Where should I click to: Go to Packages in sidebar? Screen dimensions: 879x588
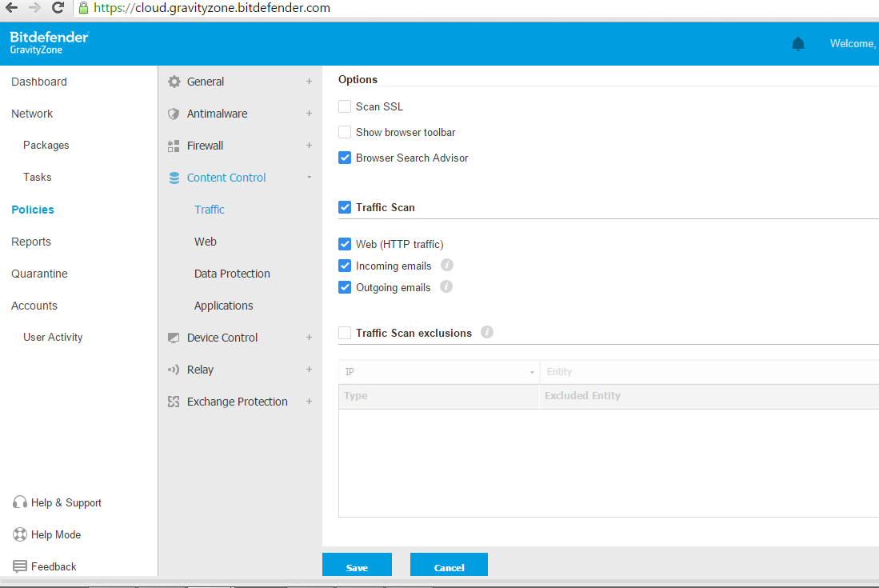(x=46, y=145)
